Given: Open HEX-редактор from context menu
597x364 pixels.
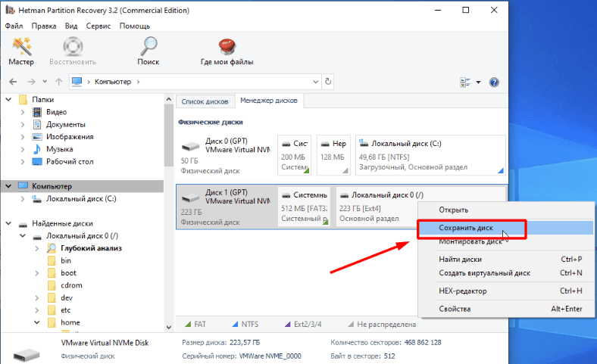Looking at the screenshot, I should point(506,291).
